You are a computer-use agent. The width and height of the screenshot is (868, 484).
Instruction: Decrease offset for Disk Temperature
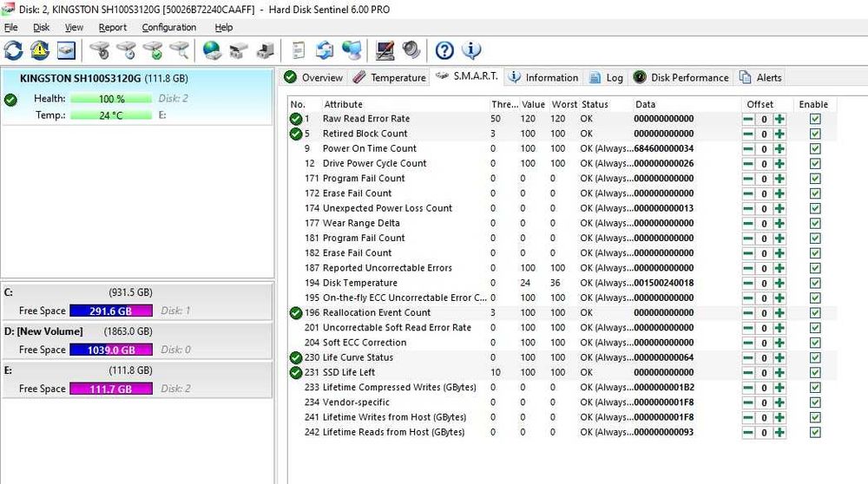coord(748,284)
